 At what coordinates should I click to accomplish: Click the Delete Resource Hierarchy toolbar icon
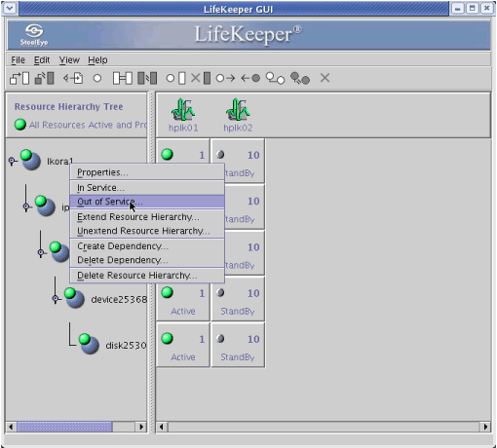pyautogui.click(x=201, y=78)
